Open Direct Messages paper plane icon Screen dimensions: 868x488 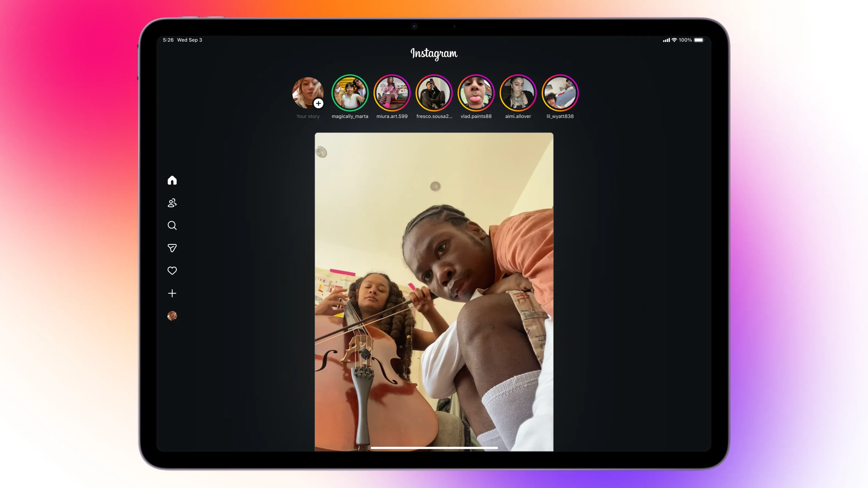(172, 248)
